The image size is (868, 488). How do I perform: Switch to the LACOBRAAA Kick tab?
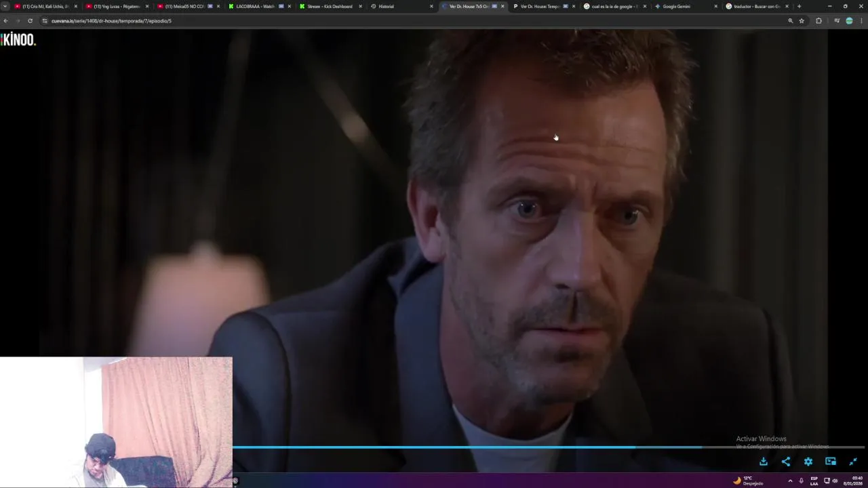coord(258,6)
